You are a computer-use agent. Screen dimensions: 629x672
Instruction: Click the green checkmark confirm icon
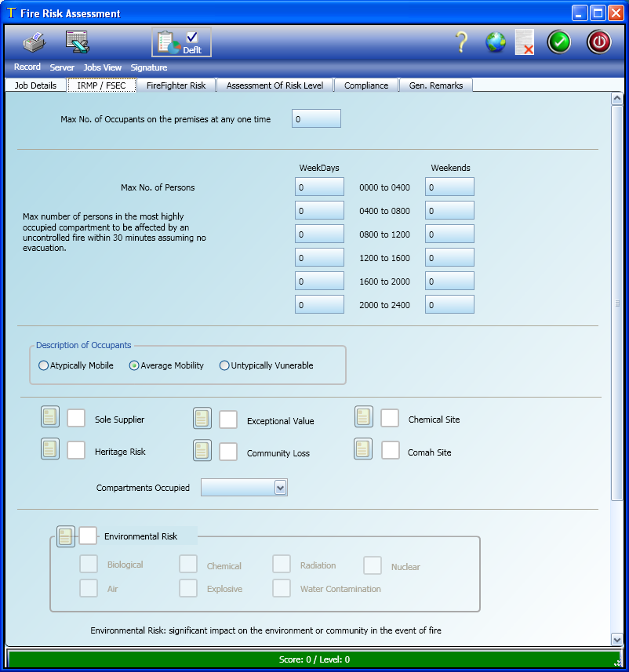(x=559, y=42)
